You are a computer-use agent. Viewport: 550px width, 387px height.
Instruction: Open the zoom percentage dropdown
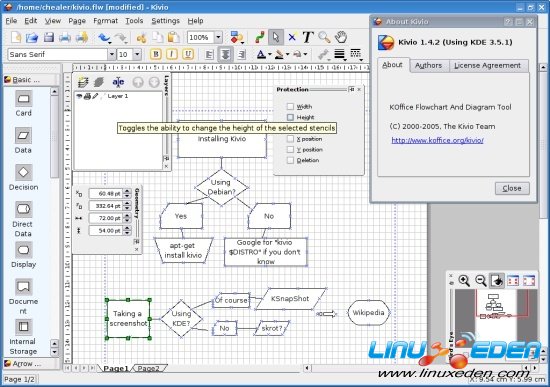point(218,37)
